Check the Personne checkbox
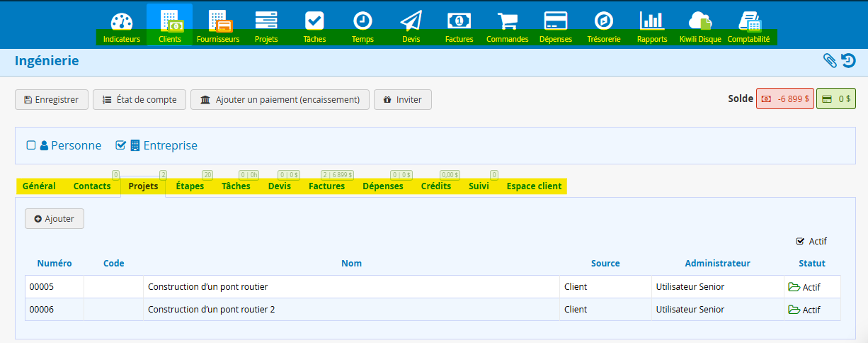The image size is (868, 343). click(31, 145)
